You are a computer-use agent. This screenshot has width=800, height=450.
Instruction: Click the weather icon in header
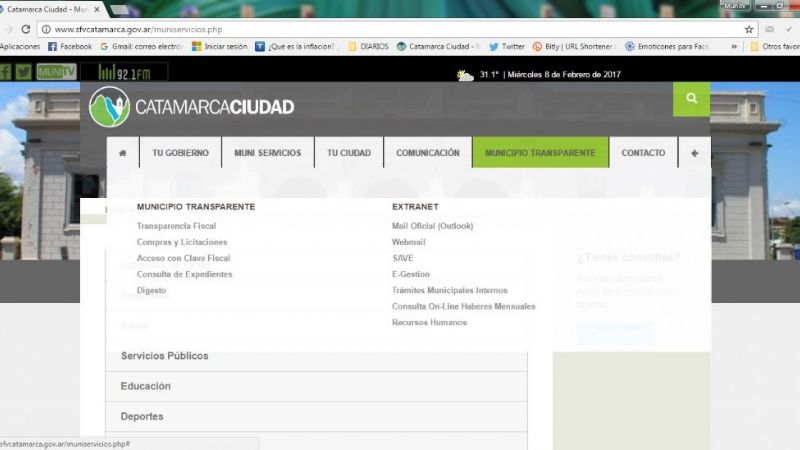tap(465, 76)
